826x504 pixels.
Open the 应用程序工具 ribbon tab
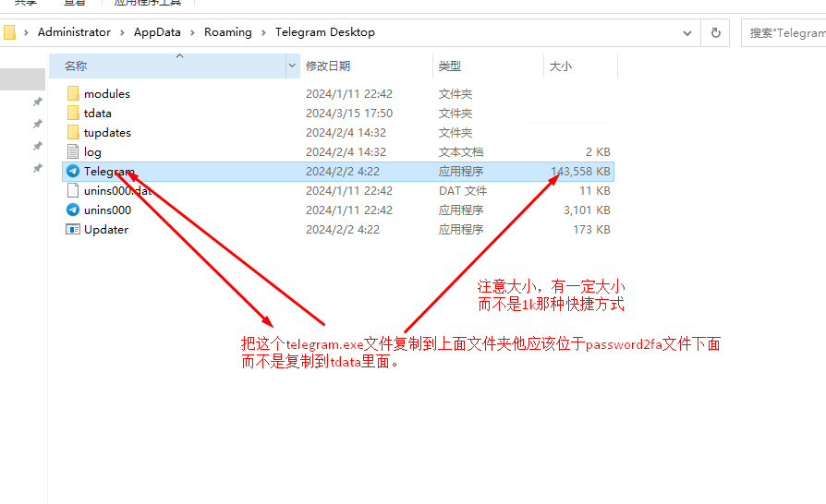pos(148,3)
